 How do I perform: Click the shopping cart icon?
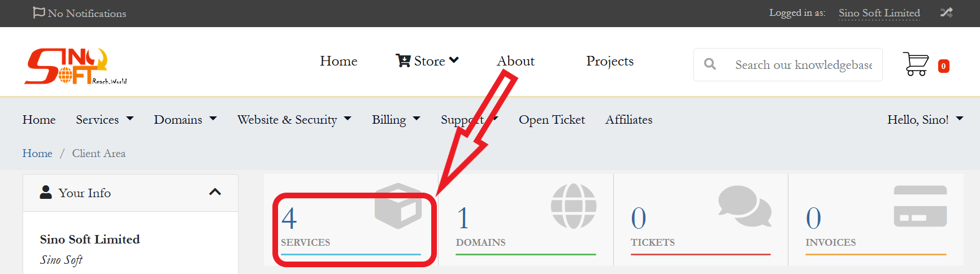(x=915, y=64)
